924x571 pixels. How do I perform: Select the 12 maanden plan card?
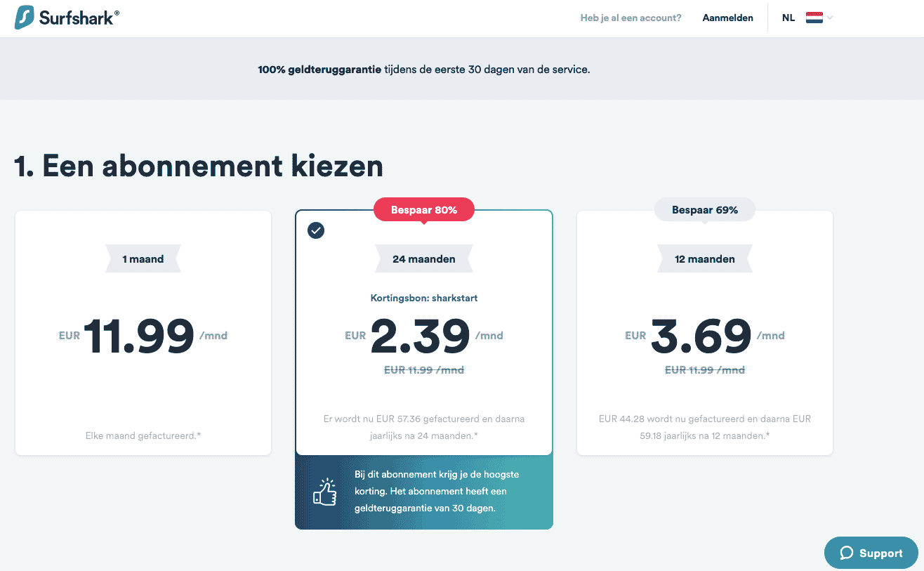click(705, 333)
